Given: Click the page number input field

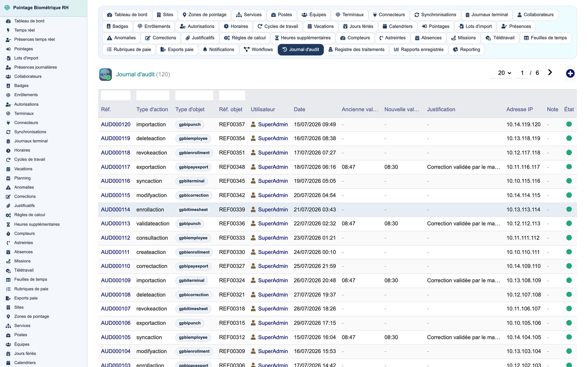Looking at the screenshot, I should point(522,73).
